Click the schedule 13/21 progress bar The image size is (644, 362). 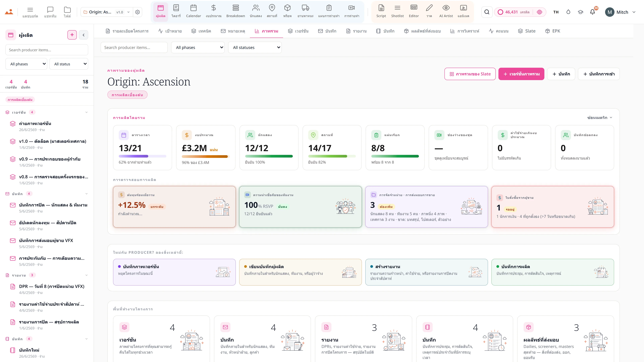[143, 156]
